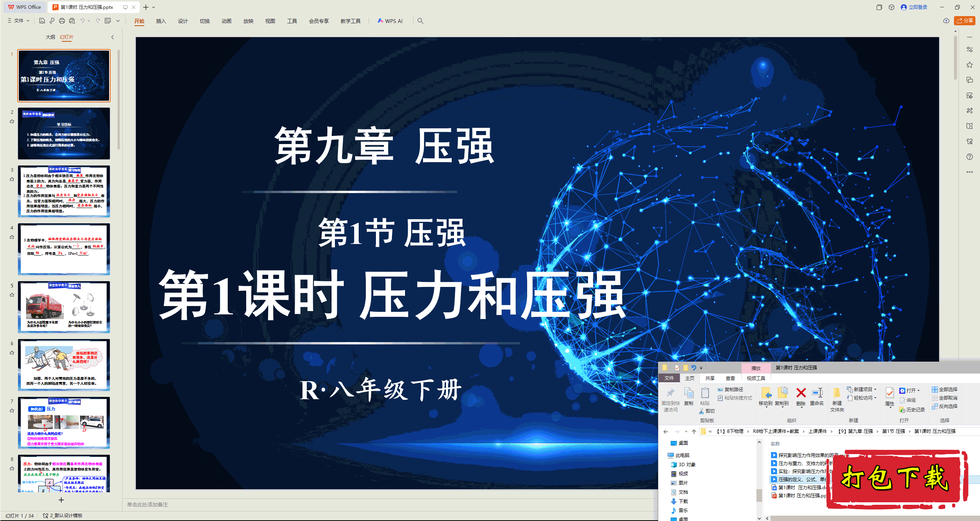Select 此电脑 in Explorer navigation tree
The image size is (980, 521).
(x=678, y=455)
